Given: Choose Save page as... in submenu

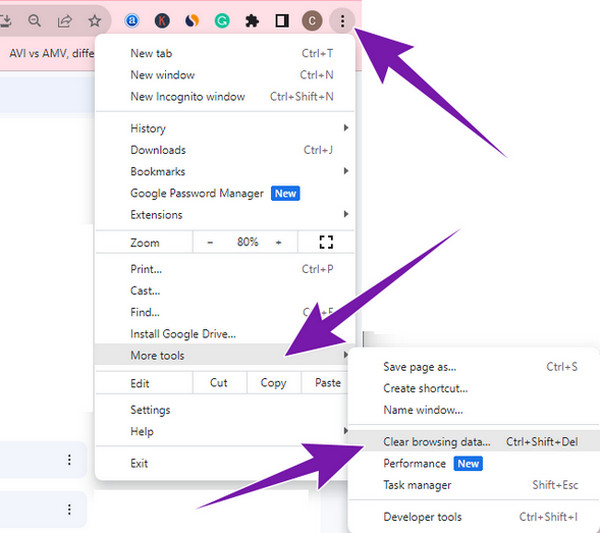Looking at the screenshot, I should (x=474, y=367).
